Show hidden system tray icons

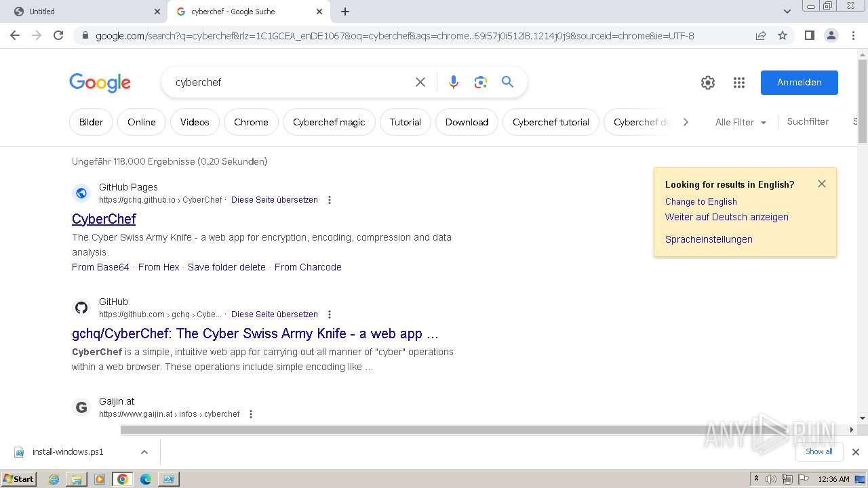(x=756, y=479)
